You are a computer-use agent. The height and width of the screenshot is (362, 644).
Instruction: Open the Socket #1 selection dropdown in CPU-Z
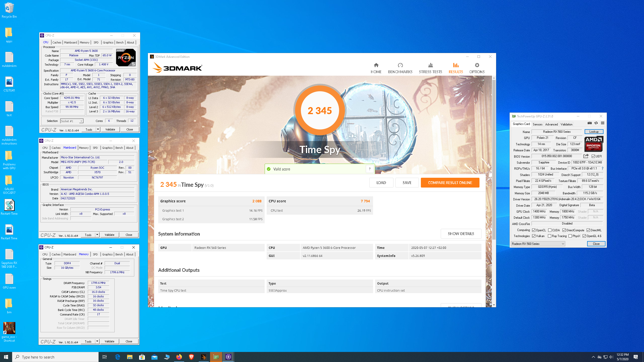pos(72,121)
